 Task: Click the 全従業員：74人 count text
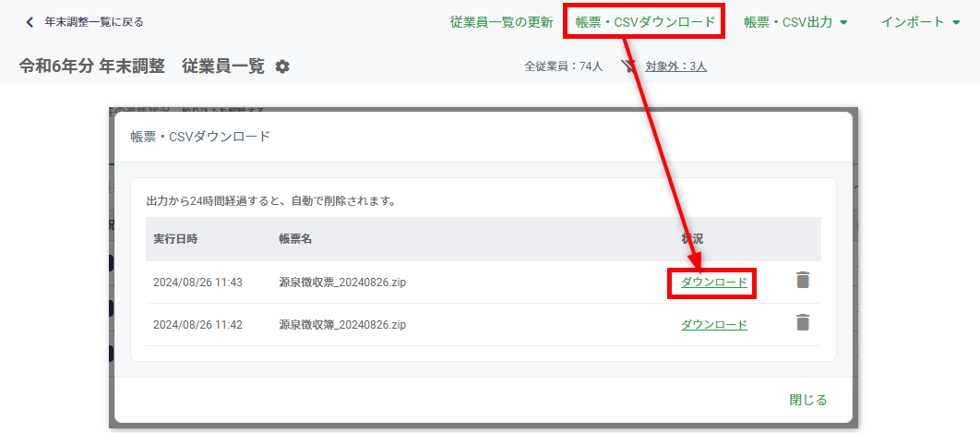[564, 66]
